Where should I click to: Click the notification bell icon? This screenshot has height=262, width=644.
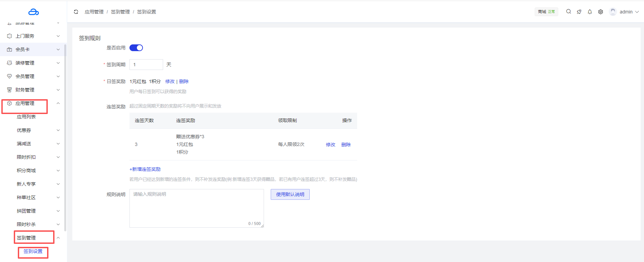point(590,12)
